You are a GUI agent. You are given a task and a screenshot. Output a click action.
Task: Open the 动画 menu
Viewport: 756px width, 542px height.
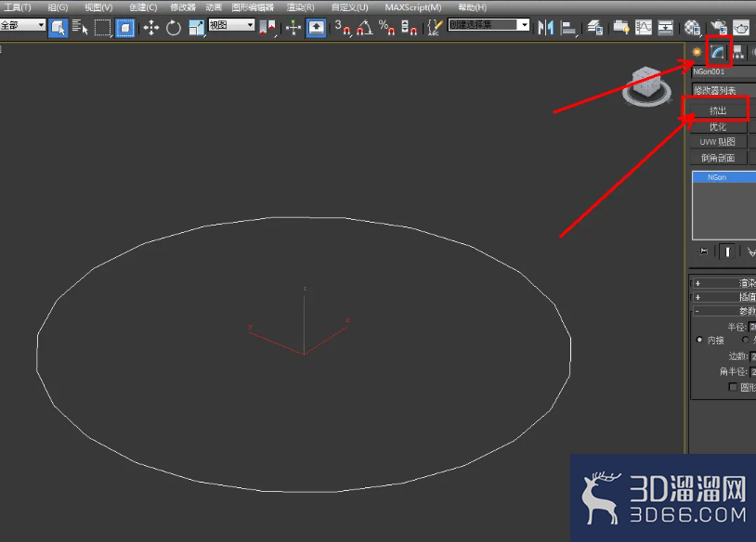point(214,7)
